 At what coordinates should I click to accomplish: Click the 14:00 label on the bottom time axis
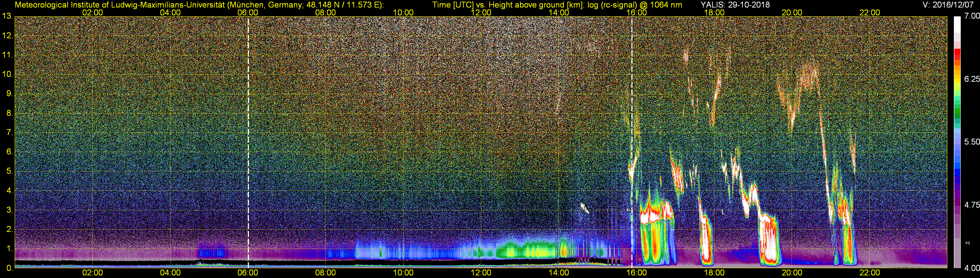559,273
